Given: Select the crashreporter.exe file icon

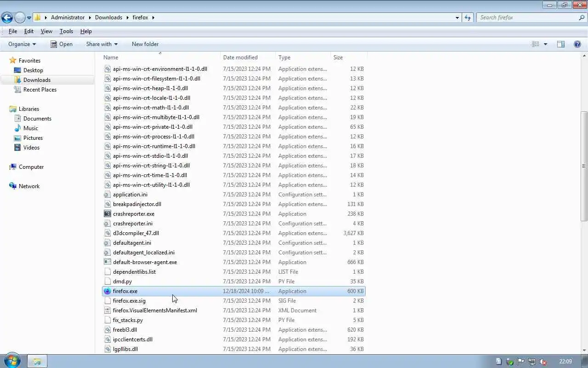Looking at the screenshot, I should 107,214.
